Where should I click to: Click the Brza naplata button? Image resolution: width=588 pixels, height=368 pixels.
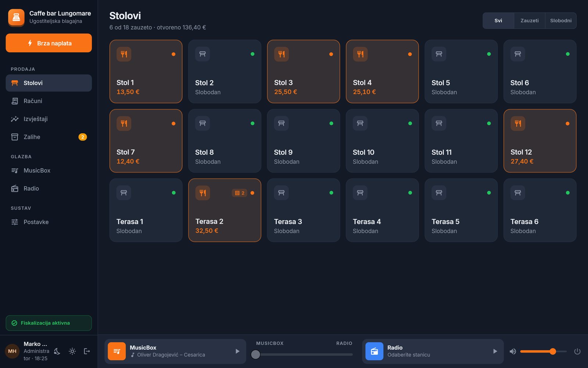(x=49, y=43)
